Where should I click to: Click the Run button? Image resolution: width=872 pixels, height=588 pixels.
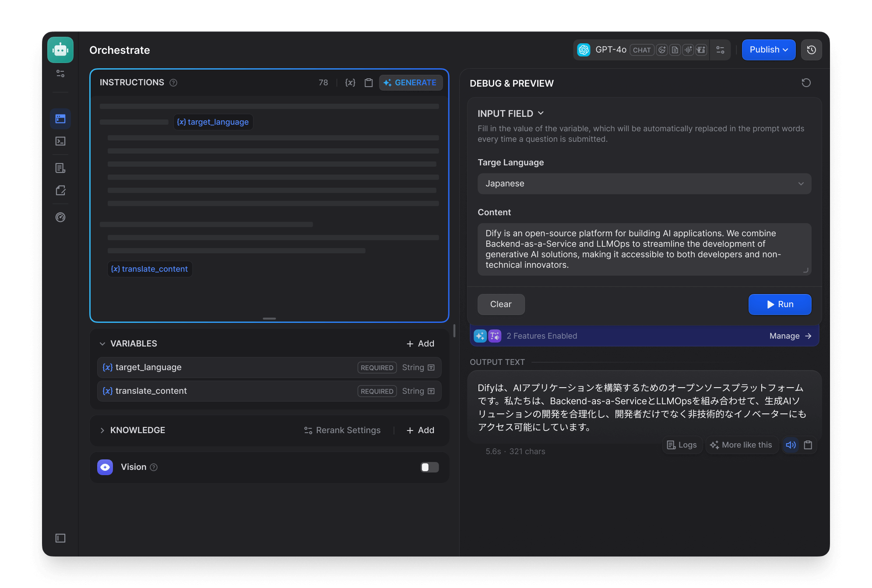point(780,304)
